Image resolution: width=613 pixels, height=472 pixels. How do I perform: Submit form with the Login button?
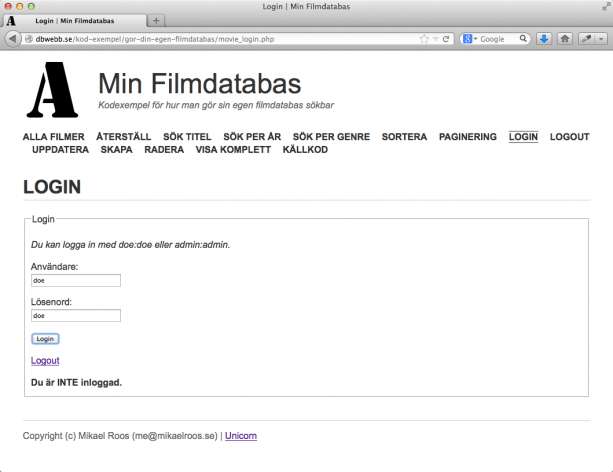coord(45,339)
